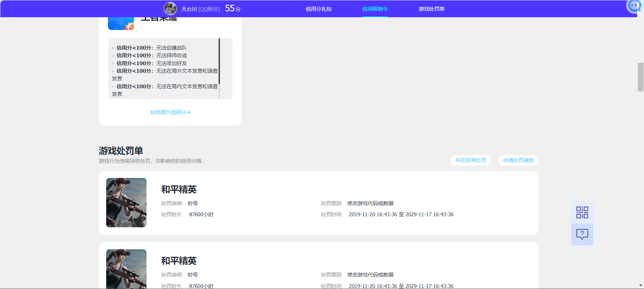Viewport: 644px width, 289px height.
Task: Click the second card's 修改游戏代码或数据 reason
Action: pos(370,275)
